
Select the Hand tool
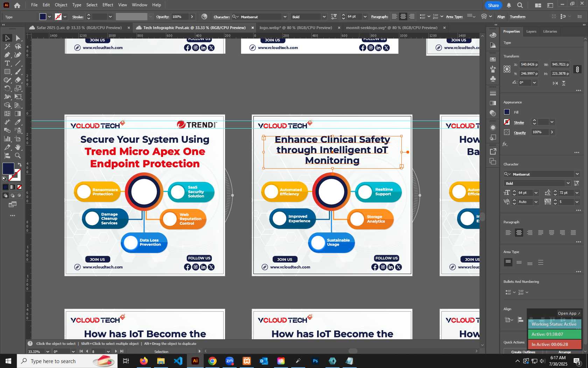coord(18,147)
